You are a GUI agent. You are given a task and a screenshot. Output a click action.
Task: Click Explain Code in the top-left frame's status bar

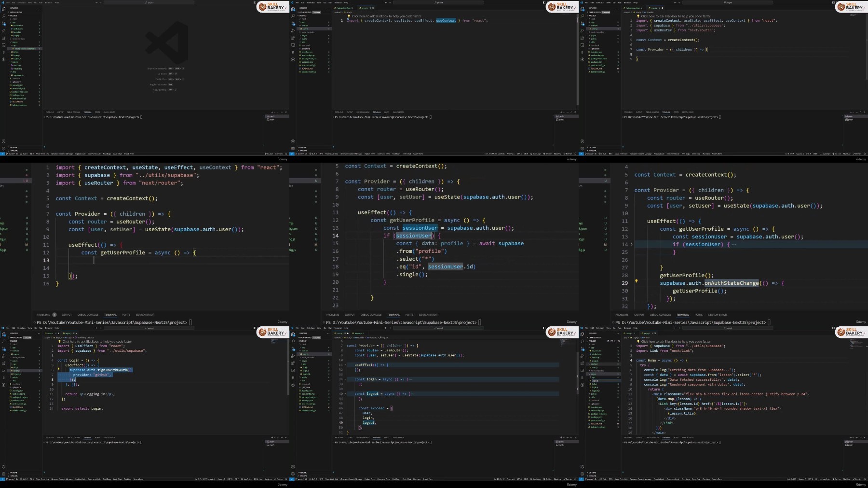click(x=80, y=153)
